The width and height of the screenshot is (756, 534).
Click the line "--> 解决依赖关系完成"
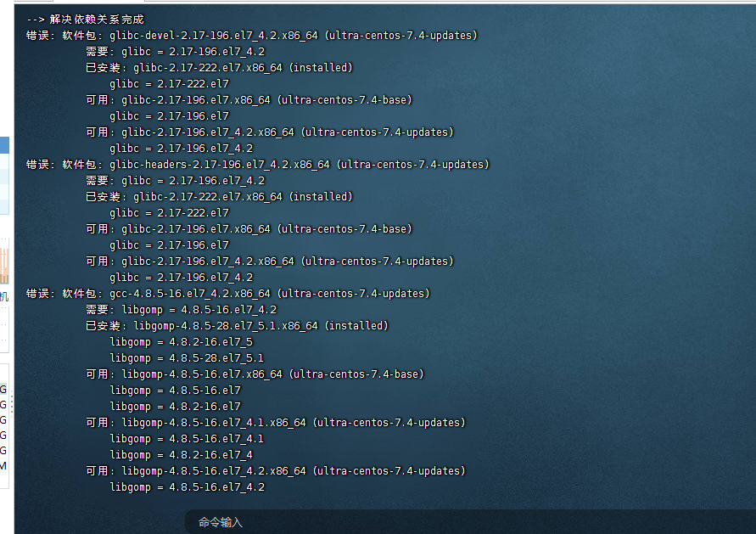coord(86,20)
